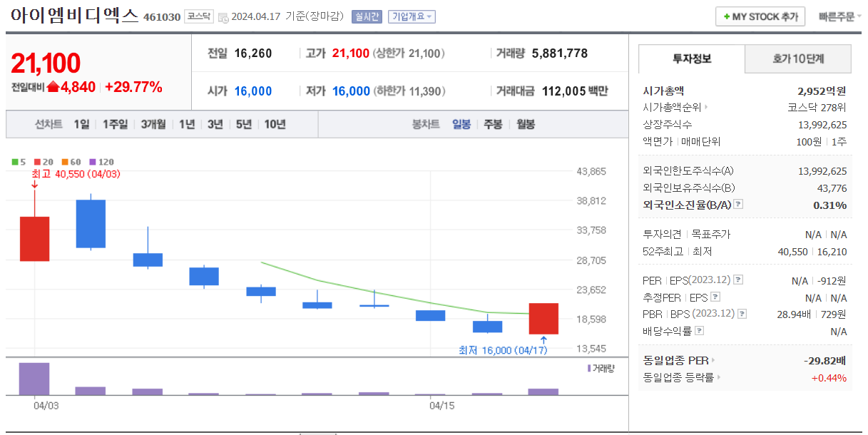Click the 외국인보유주식수 value 43,776
Viewport: 868px width, 435px height.
pos(832,188)
